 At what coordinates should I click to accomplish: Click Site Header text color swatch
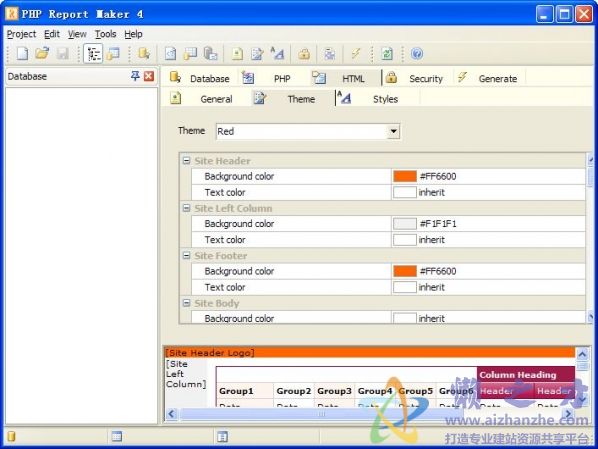pyautogui.click(x=405, y=192)
